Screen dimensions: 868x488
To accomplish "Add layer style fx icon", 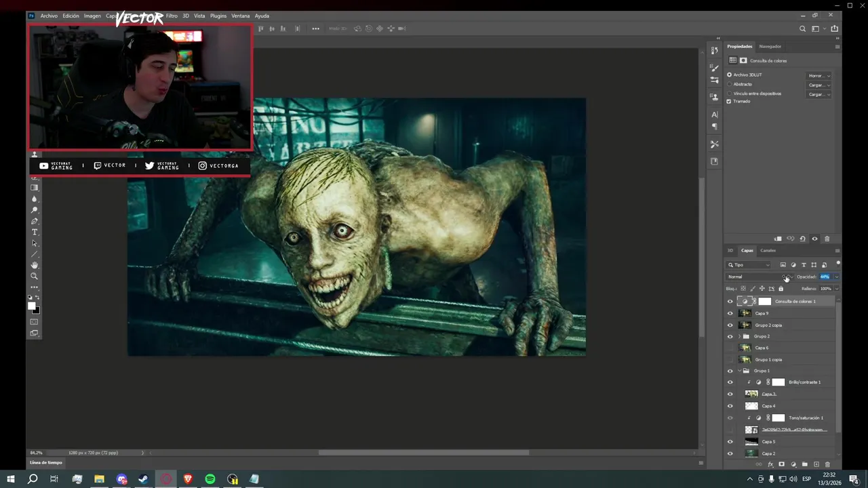I will tap(770, 464).
